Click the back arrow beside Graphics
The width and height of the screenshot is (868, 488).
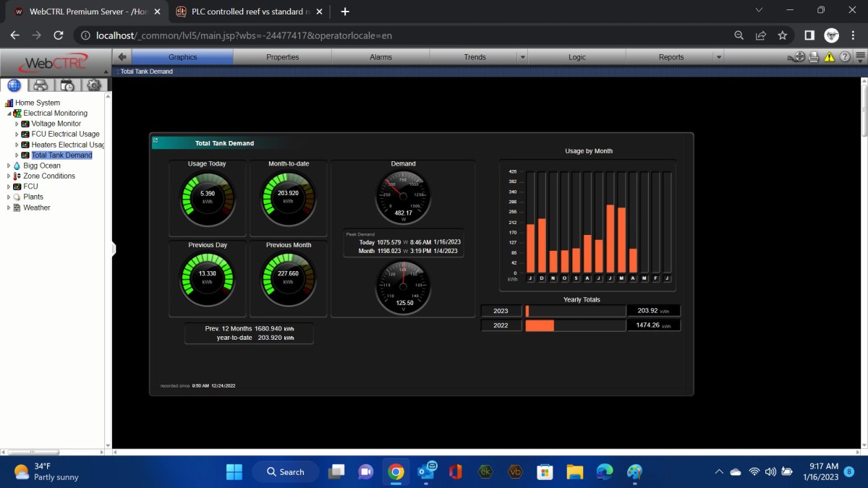pyautogui.click(x=122, y=57)
